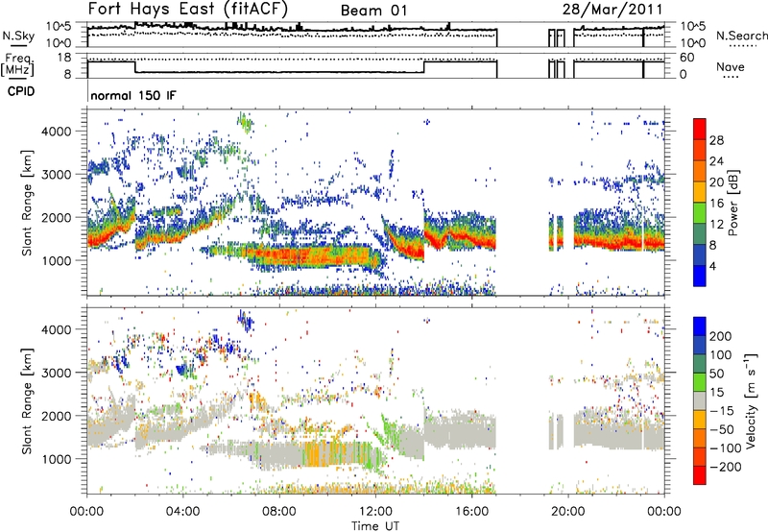The height and width of the screenshot is (532, 768).
Task: Click the '12:00' time tick label
Action: coord(375,512)
